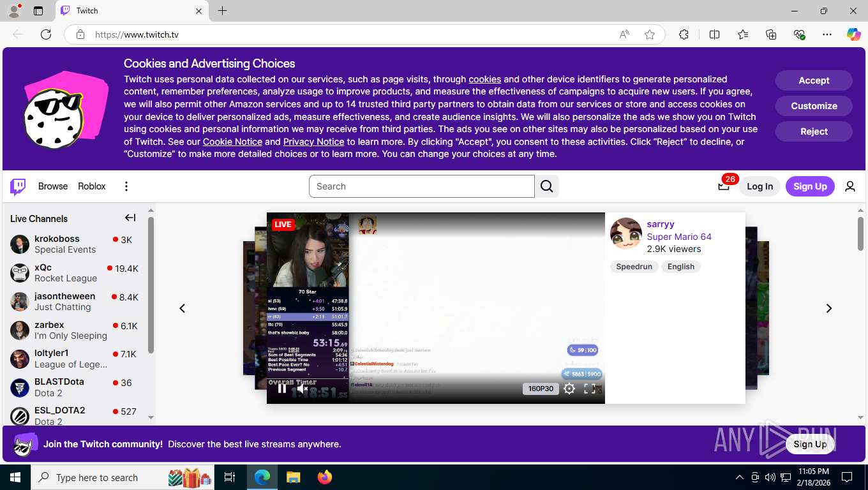Focus the Twitch search field
This screenshot has width=868, height=490.
[x=421, y=186]
